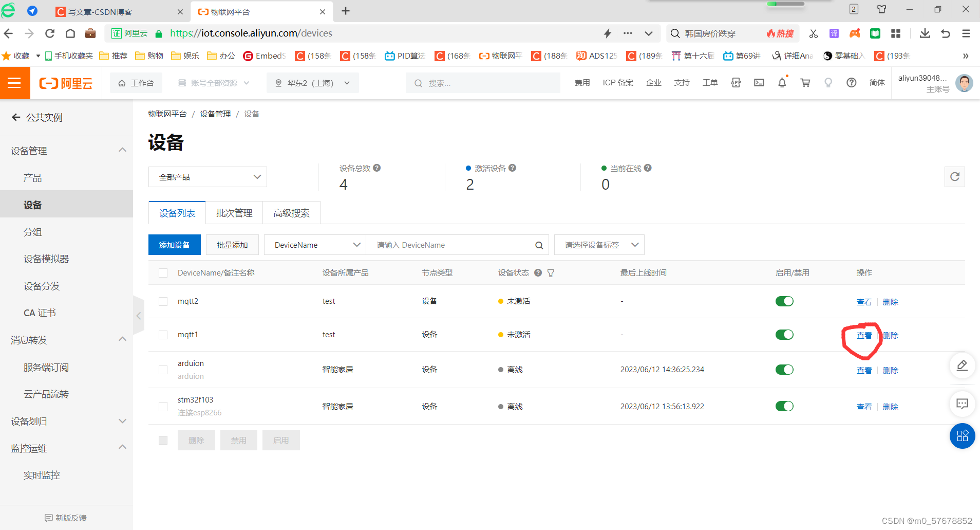The width and height of the screenshot is (980, 530).
Task: Switch to the 批次管理 tab
Action: point(234,213)
